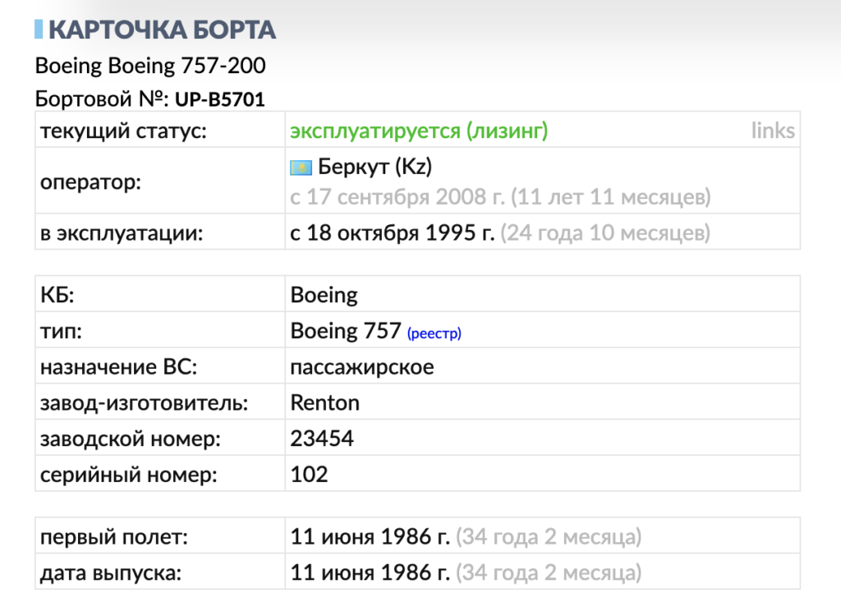Viewport: 841px width, 616px height.
Task: Click the first flight date '11 июня 1986 г.'
Action: tap(370, 536)
